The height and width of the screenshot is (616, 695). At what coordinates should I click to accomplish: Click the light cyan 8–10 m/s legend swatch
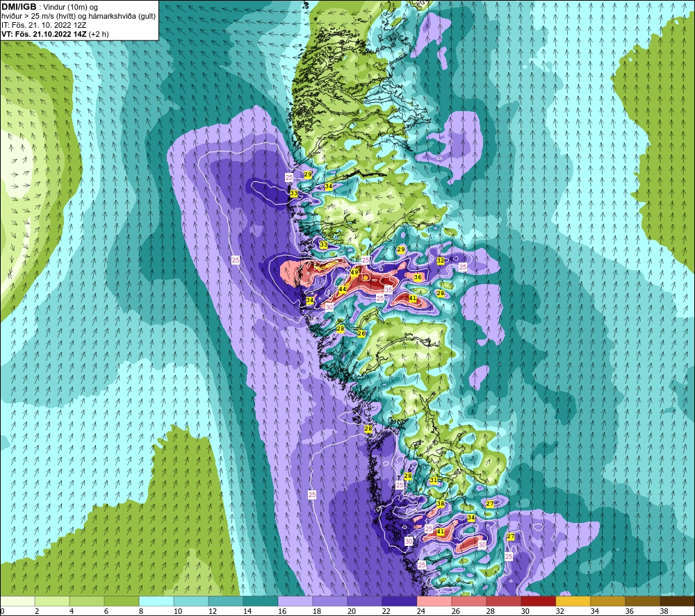coord(156,601)
